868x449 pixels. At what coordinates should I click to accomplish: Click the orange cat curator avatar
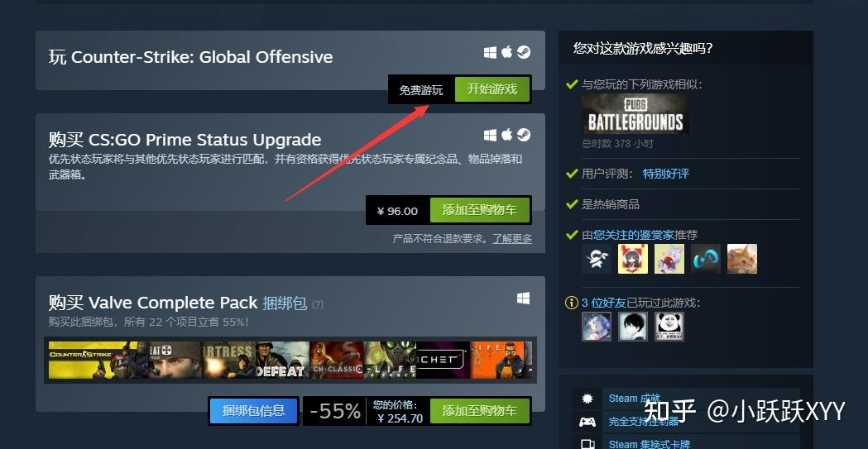(x=741, y=259)
